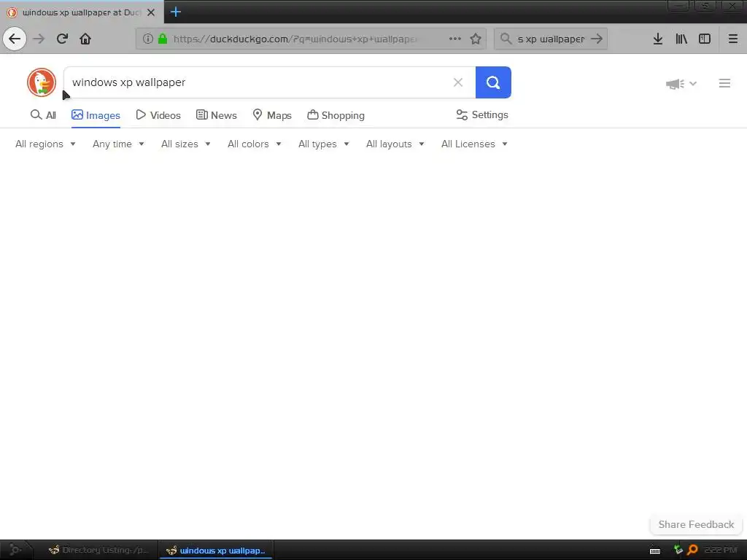Click the orange magnifier tray icon
The image size is (747, 560).
click(692, 550)
